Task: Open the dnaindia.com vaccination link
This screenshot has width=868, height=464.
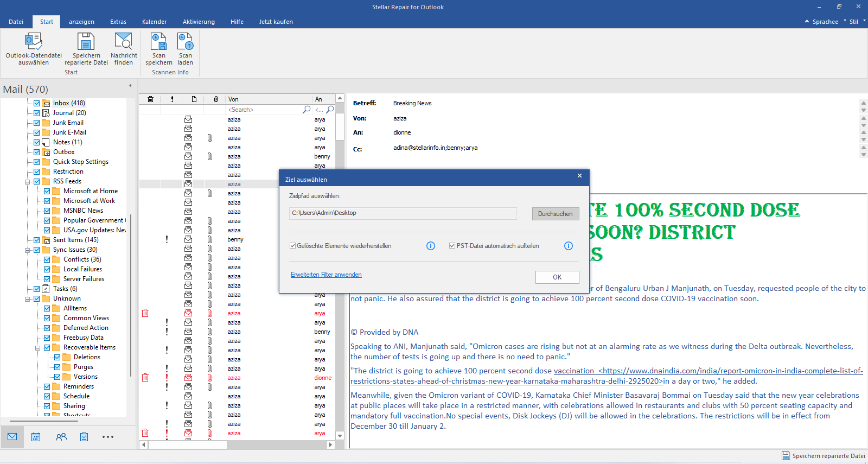Action: point(607,376)
